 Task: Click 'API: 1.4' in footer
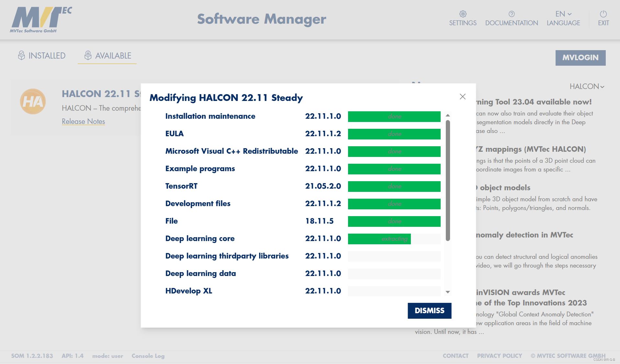(73, 356)
